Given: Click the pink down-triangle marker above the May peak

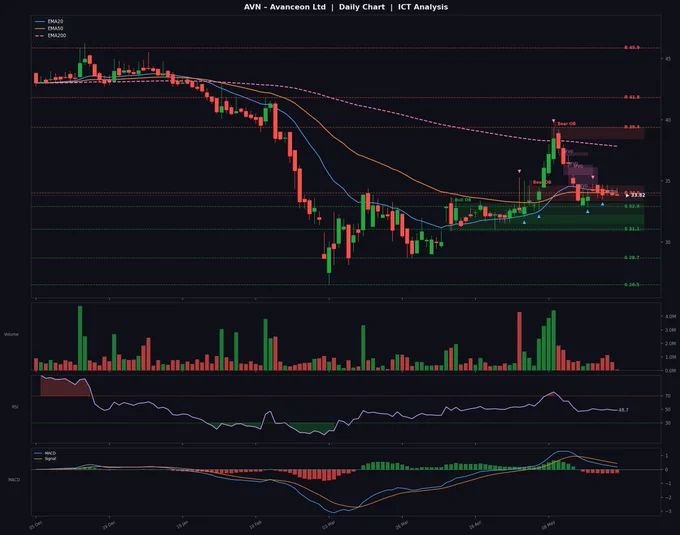Looking at the screenshot, I should coord(554,121).
